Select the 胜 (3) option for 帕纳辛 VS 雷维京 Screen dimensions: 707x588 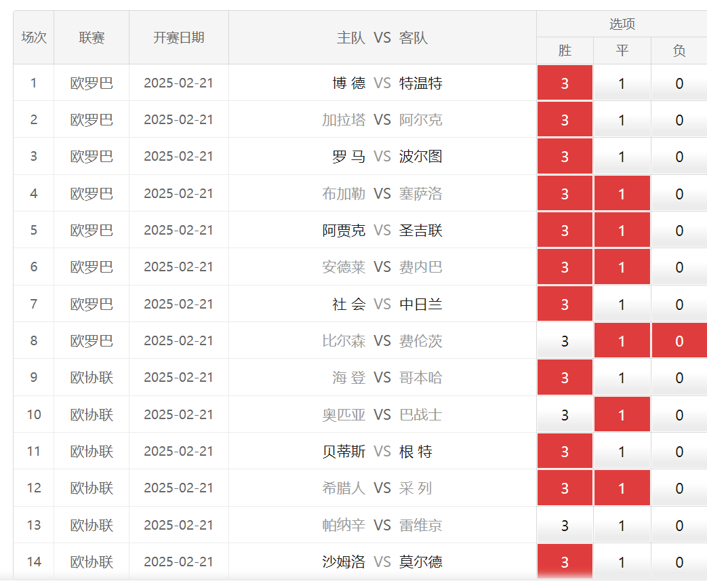[565, 526]
